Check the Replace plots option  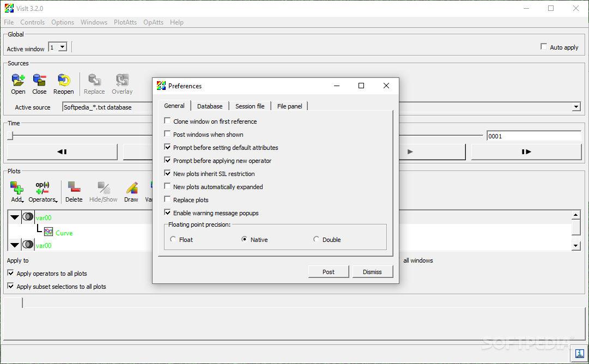click(x=167, y=199)
